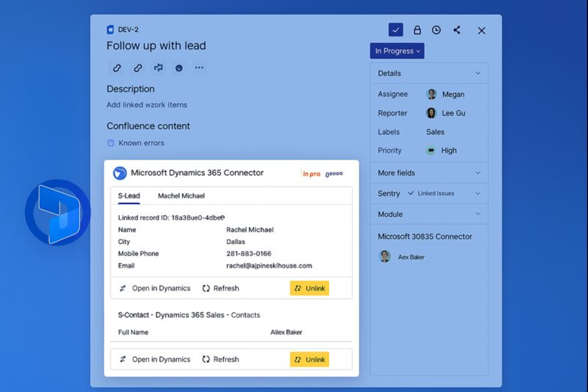Collapse the Details panel
The height and width of the screenshot is (392, 588).
coord(478,73)
